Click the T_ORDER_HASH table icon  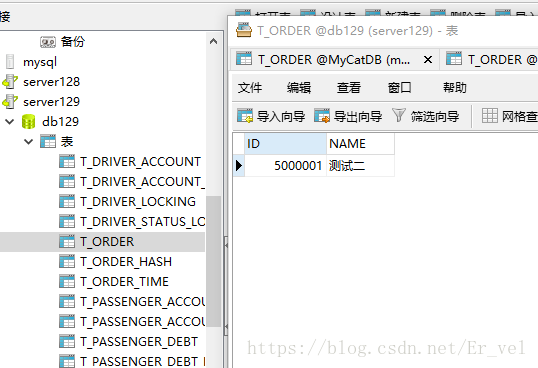67,262
